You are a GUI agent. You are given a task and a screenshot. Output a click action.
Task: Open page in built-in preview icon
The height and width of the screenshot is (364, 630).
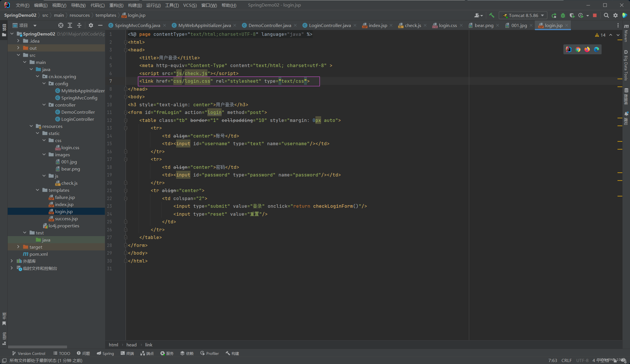(568, 49)
